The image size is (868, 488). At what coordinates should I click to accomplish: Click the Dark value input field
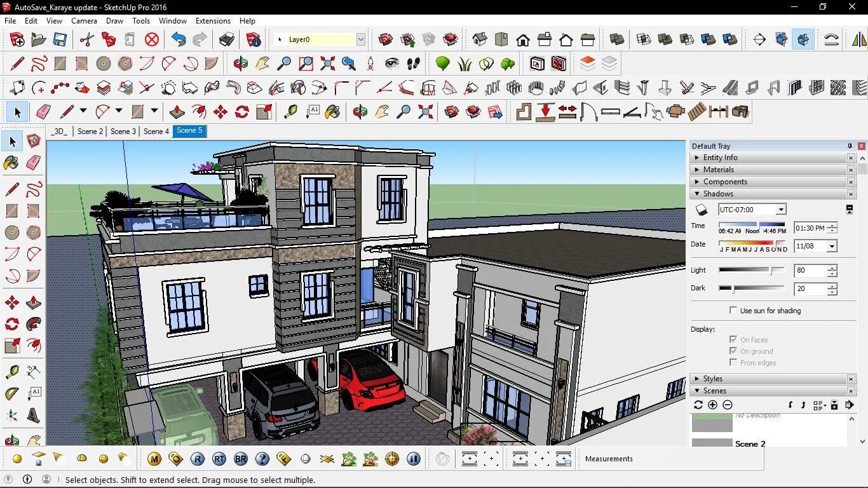click(x=811, y=288)
